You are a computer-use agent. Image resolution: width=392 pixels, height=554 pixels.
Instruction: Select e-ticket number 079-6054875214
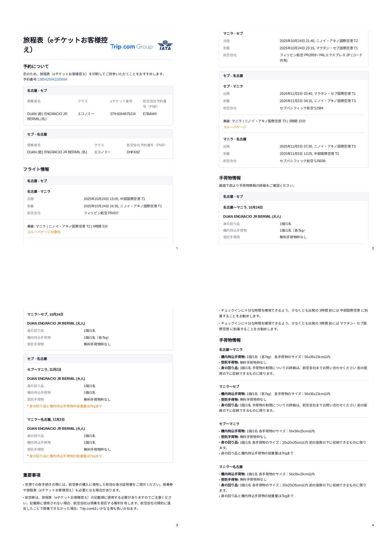click(123, 114)
